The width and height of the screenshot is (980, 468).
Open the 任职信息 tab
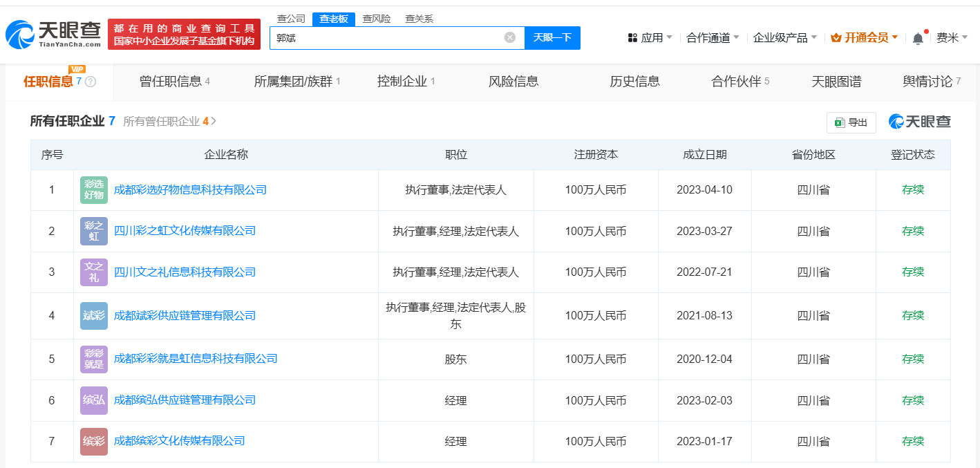click(x=59, y=82)
